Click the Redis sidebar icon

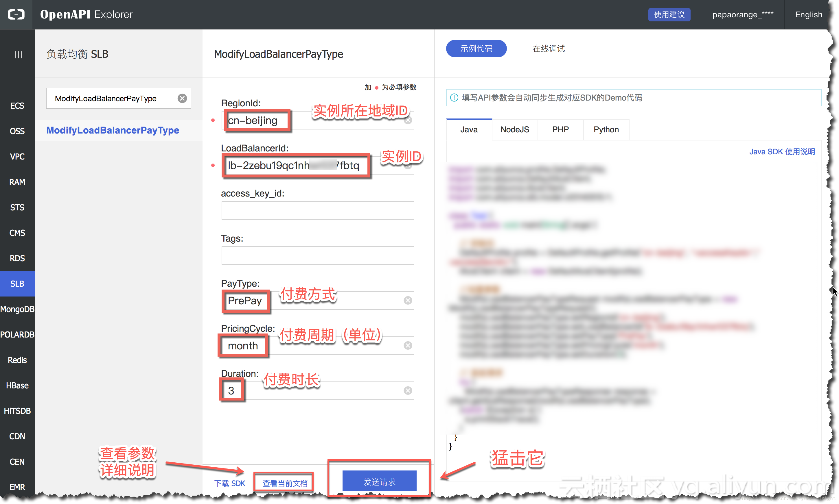(17, 360)
